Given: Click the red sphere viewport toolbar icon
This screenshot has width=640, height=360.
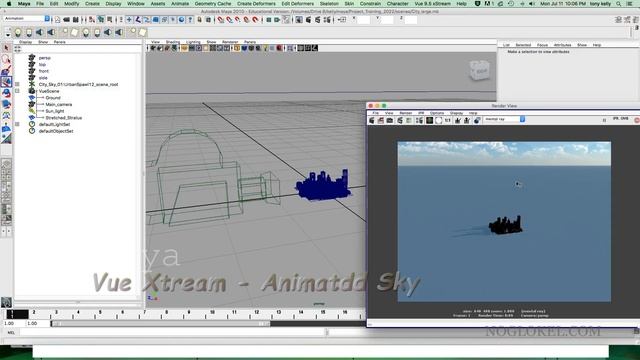Looking at the screenshot, I should tap(279, 48).
